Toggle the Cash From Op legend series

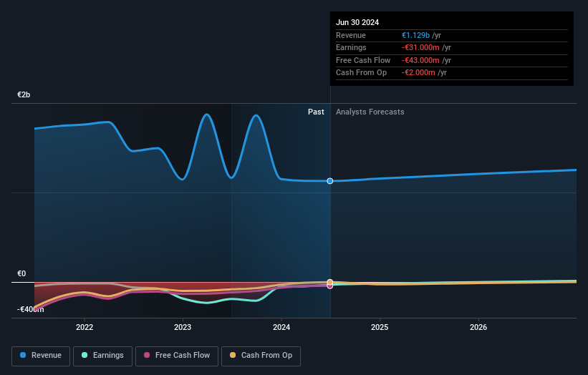point(261,356)
